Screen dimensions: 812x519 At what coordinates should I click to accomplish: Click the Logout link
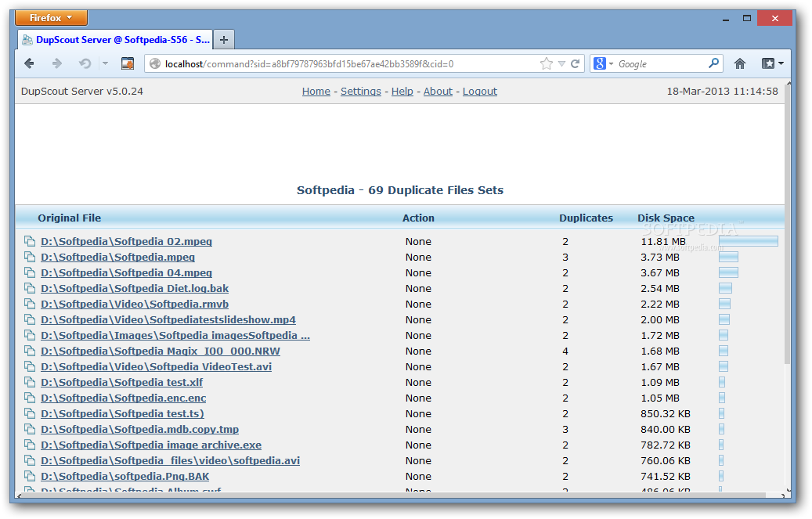tap(479, 92)
